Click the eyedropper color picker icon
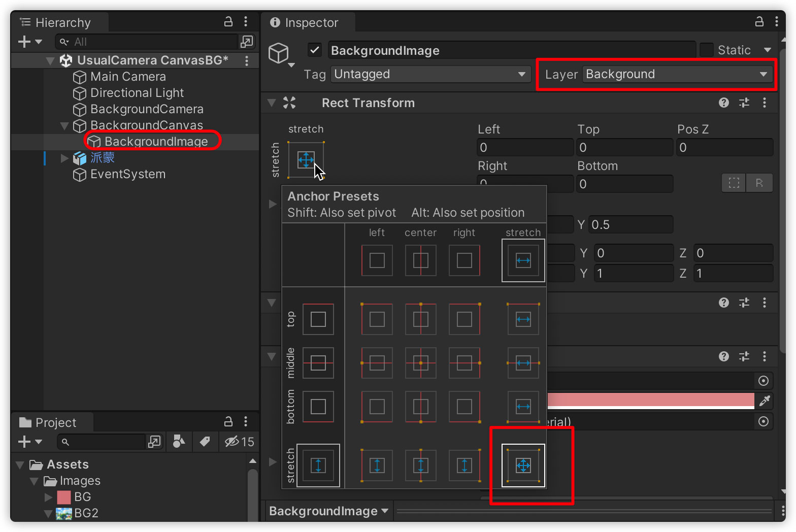Viewport: 796px width, 532px height. [764, 401]
